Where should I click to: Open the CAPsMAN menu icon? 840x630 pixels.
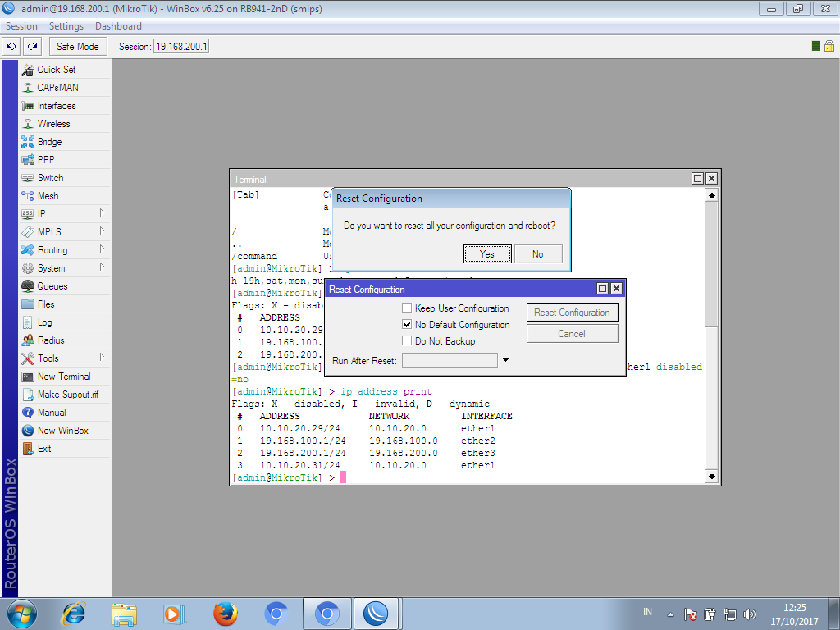point(27,87)
